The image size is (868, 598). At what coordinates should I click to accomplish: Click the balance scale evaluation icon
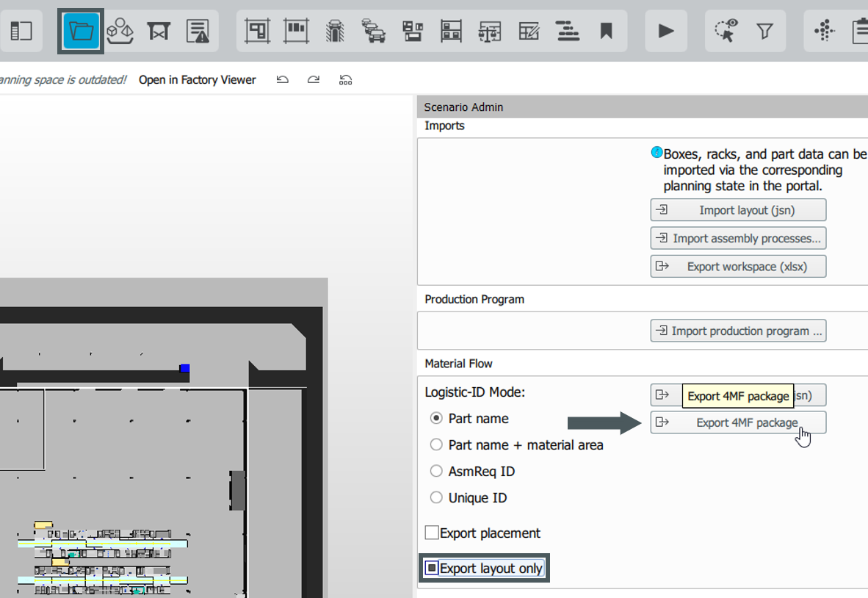click(490, 30)
